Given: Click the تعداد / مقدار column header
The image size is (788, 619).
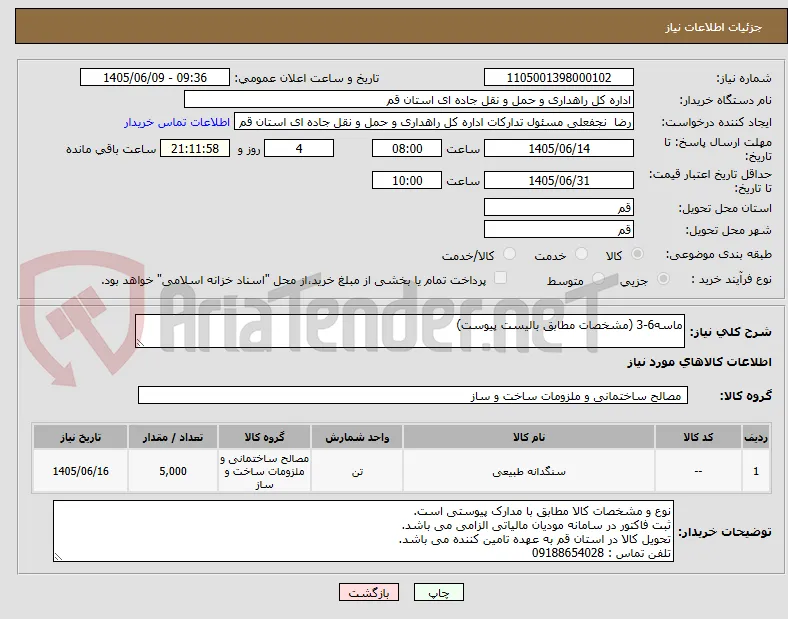Looking at the screenshot, I should pyautogui.click(x=173, y=437).
